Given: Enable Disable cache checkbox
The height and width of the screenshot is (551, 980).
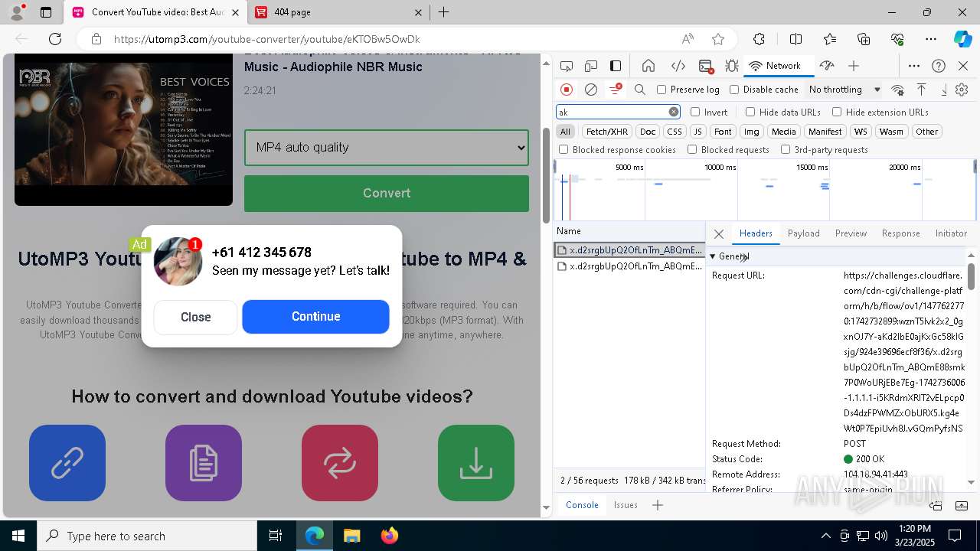Looking at the screenshot, I should click(734, 90).
